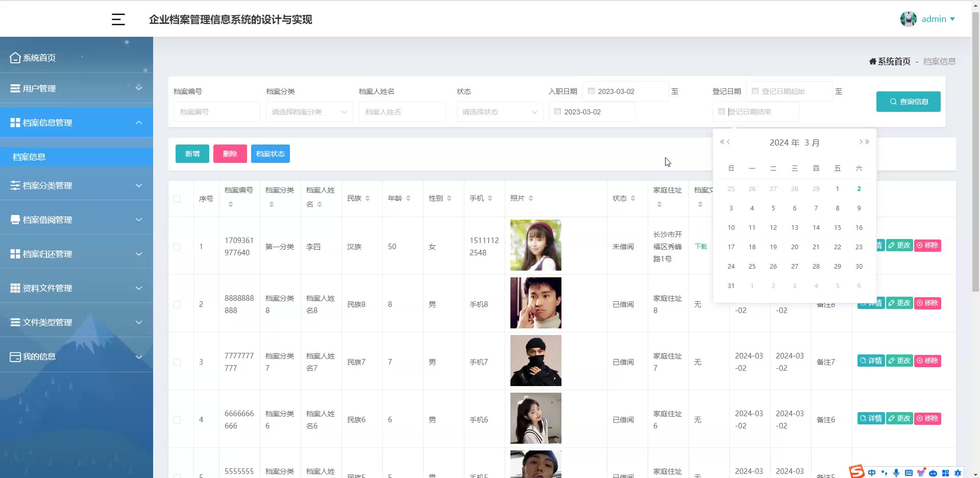Open the 状态 select dropdown
The image size is (980, 478).
click(x=500, y=112)
